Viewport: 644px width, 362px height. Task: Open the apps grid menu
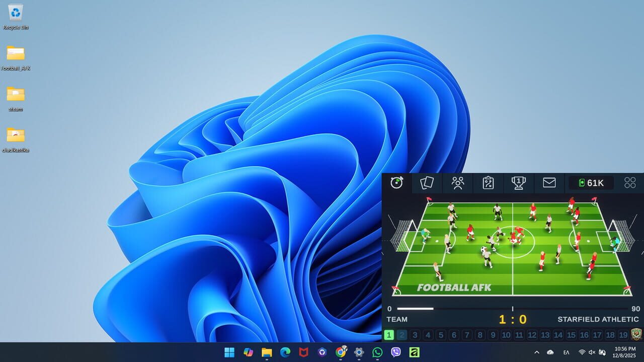click(629, 183)
